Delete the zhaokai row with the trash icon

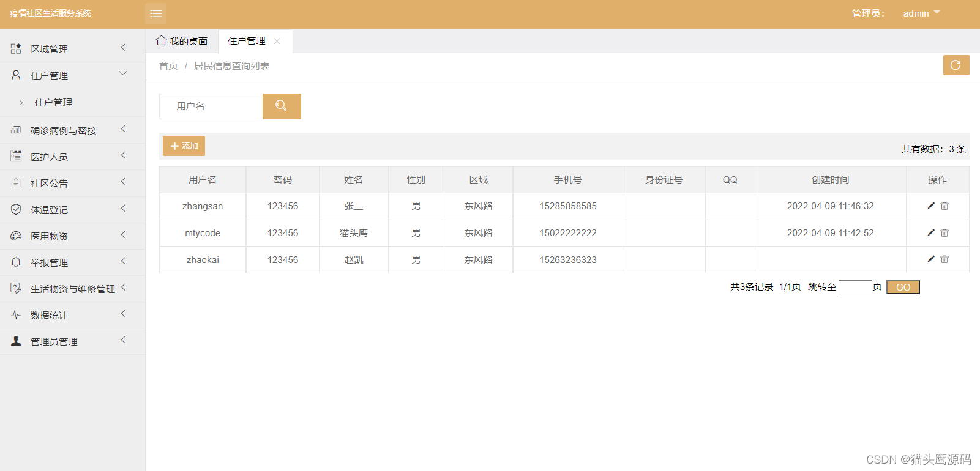point(944,259)
